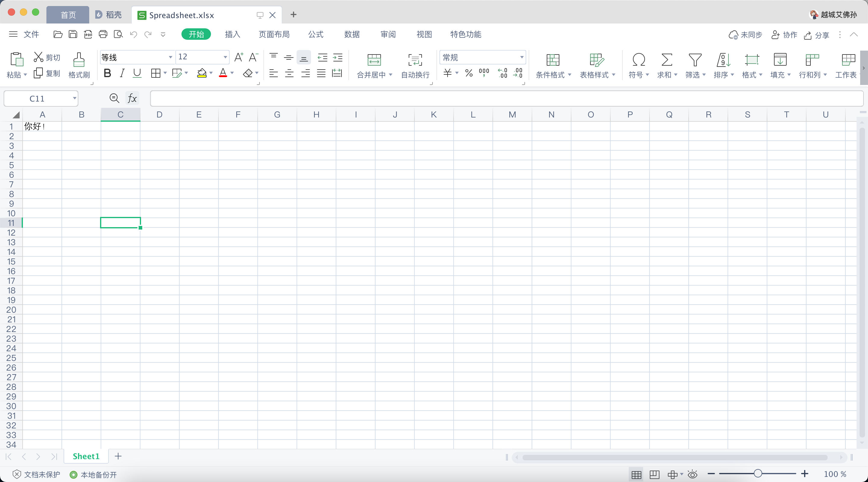The width and height of the screenshot is (868, 482).
Task: Click the Filter (筛选) funnel icon
Action: (695, 60)
